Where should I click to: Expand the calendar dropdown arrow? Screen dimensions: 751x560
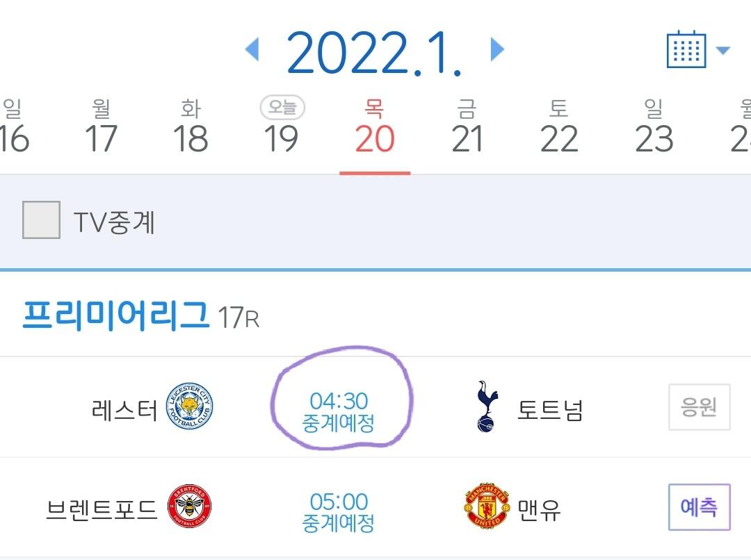point(723,50)
